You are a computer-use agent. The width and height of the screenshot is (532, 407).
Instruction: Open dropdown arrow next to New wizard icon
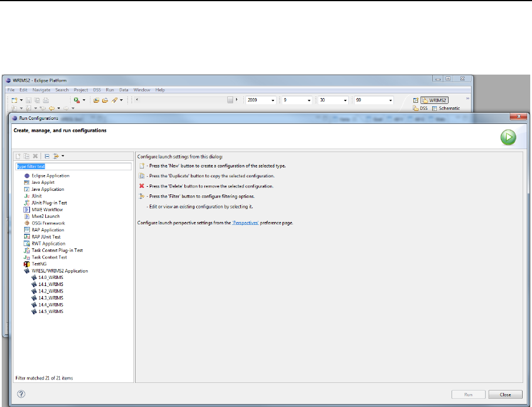click(x=21, y=100)
